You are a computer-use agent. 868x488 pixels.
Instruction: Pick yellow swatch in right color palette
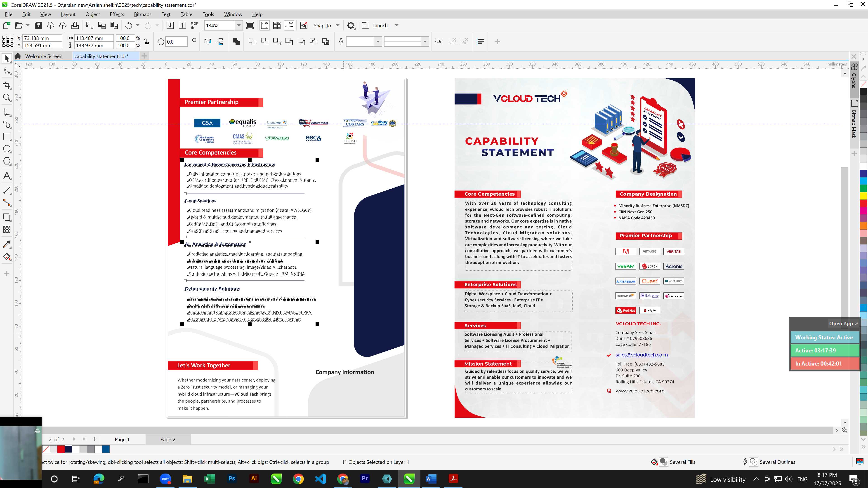tap(863, 196)
